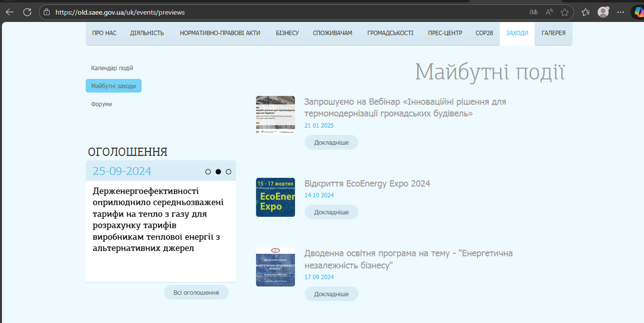
Task: Select Майбутні заходи sidebar item
Action: [x=113, y=86]
